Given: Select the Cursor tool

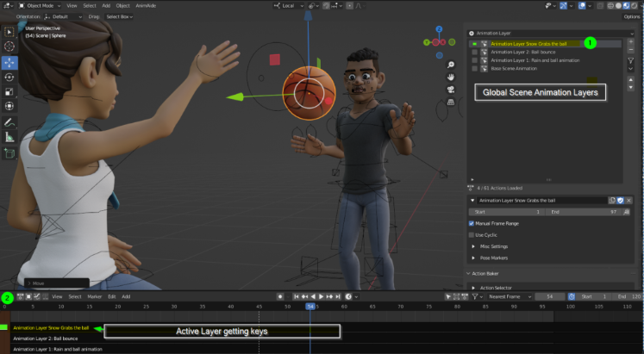Looking at the screenshot, I should coord(9,47).
